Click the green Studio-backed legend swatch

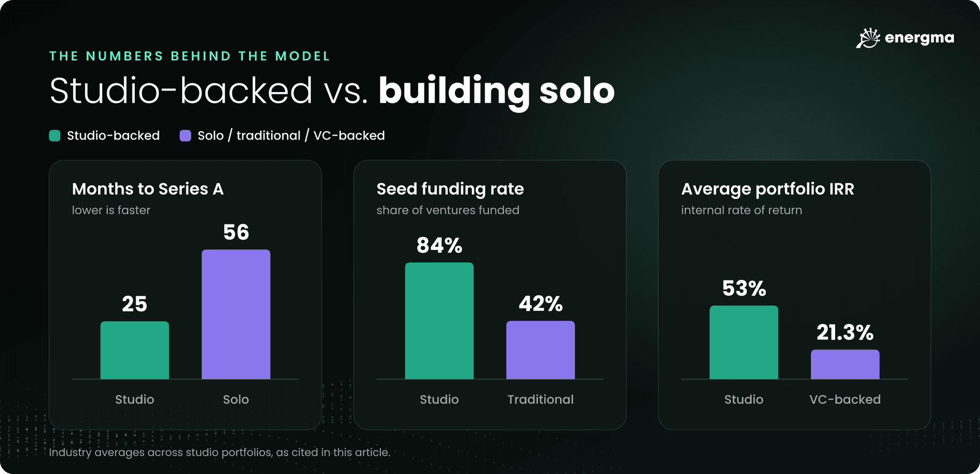point(55,135)
